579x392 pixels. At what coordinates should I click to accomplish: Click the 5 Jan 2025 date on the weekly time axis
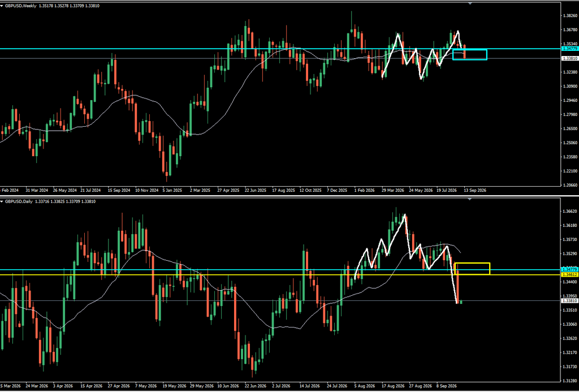click(x=172, y=190)
